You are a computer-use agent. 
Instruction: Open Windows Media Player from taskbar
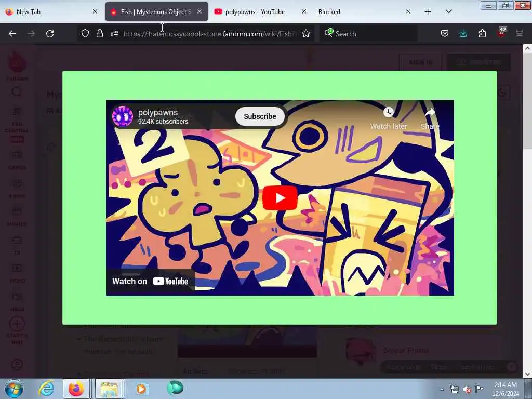click(141, 389)
